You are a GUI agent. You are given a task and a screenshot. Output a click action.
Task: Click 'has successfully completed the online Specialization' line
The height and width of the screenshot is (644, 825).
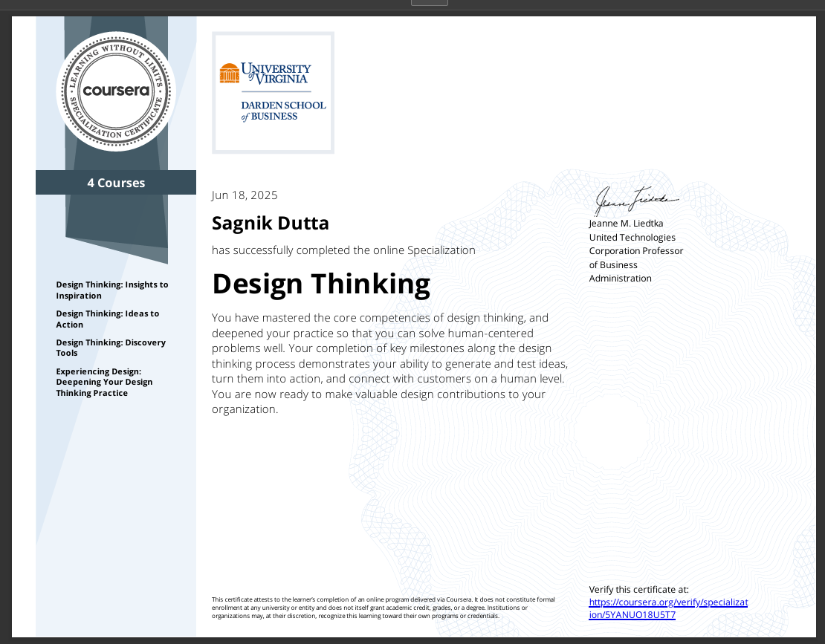tap(343, 250)
